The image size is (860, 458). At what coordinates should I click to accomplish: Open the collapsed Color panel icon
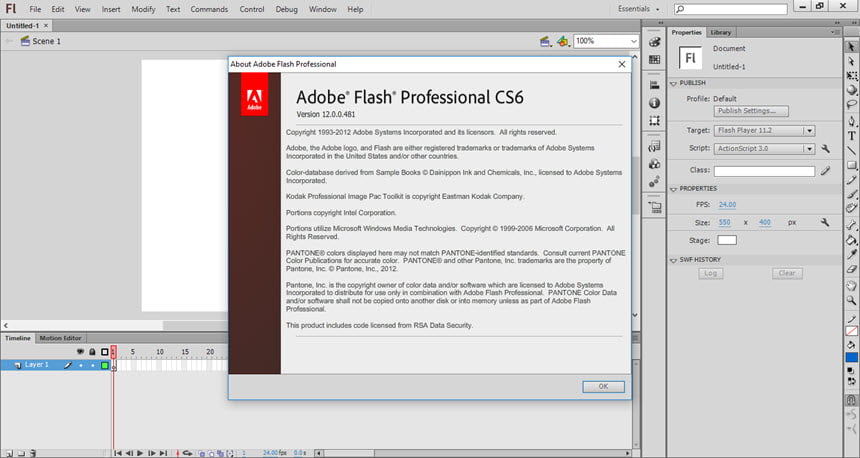pos(654,42)
